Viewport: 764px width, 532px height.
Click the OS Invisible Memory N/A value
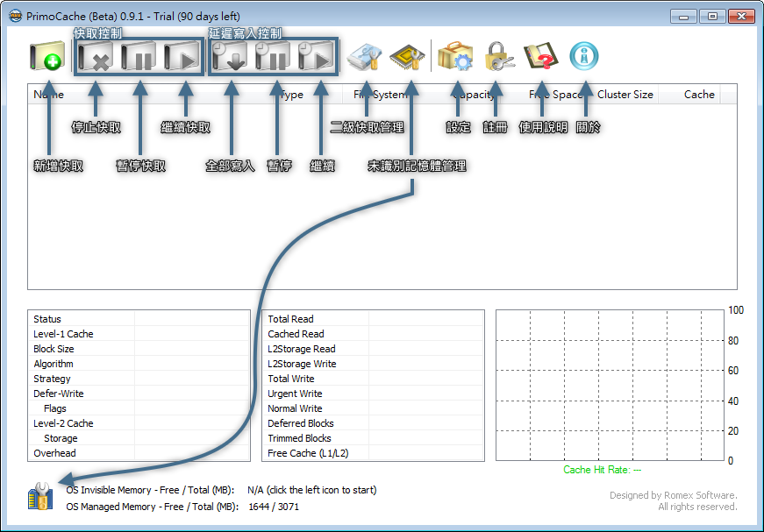(x=312, y=490)
